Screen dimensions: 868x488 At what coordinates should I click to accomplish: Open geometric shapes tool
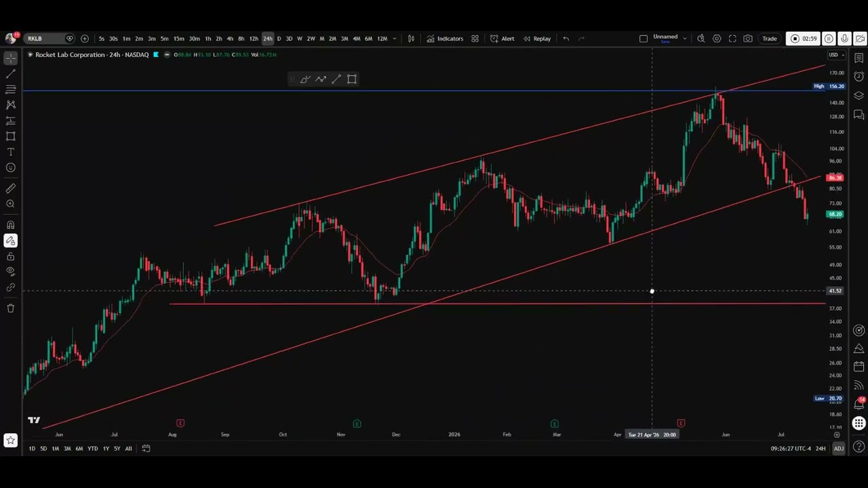11,136
